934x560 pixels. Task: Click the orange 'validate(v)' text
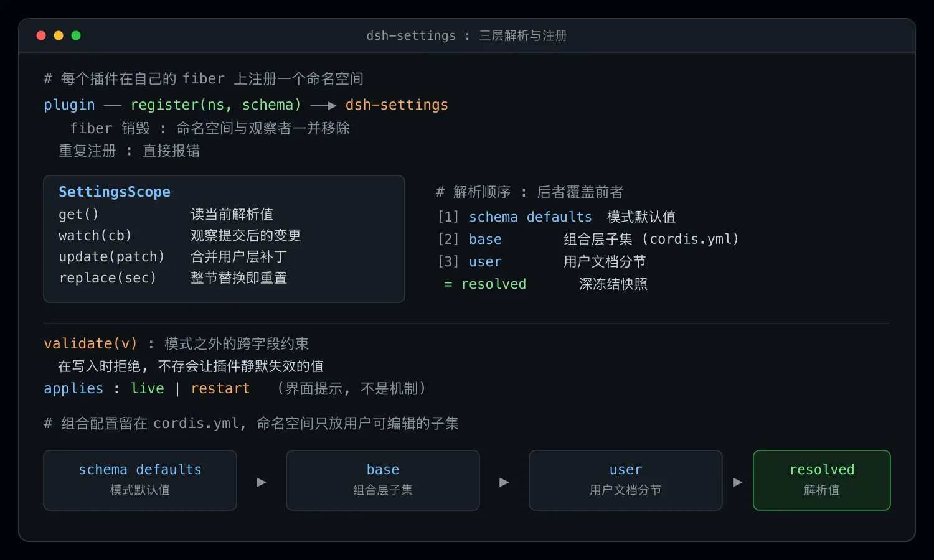(x=90, y=344)
